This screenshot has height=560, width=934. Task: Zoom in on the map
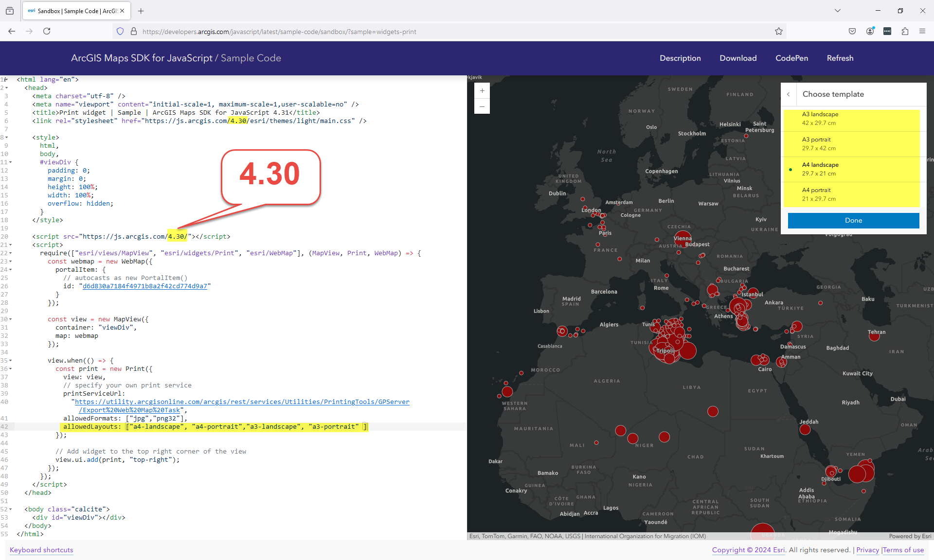click(x=482, y=90)
